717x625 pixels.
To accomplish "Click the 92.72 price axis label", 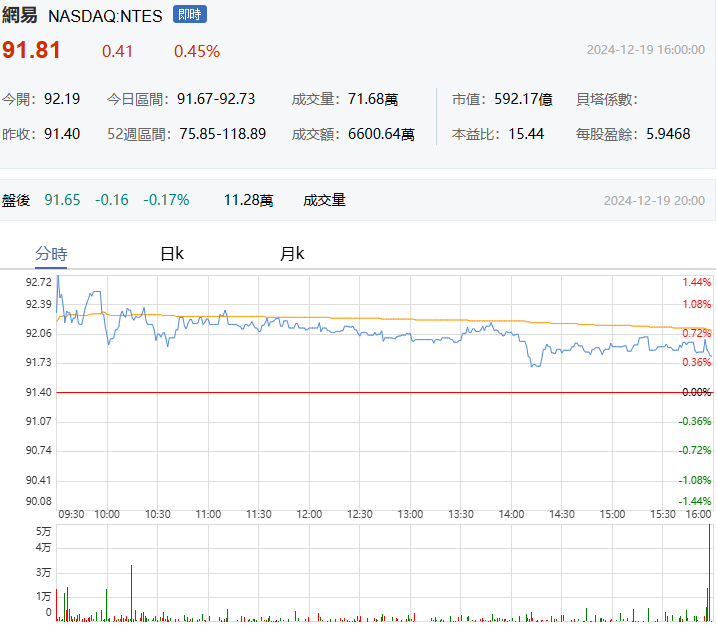I will pos(39,282).
